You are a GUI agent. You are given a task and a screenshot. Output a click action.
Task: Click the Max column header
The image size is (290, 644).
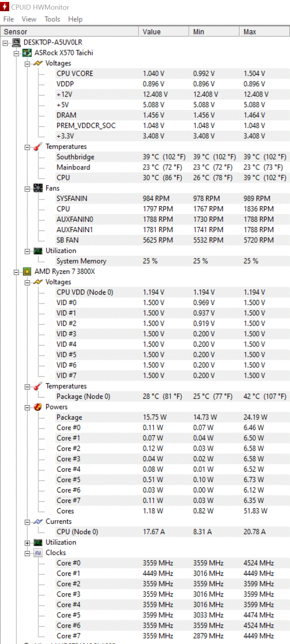coord(265,32)
